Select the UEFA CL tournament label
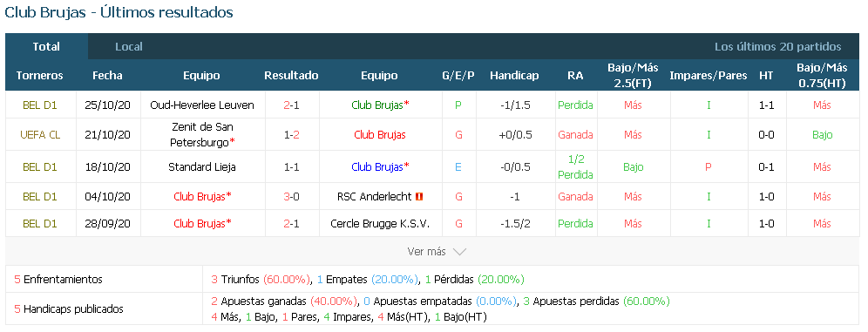The width and height of the screenshot is (868, 332). tap(40, 134)
